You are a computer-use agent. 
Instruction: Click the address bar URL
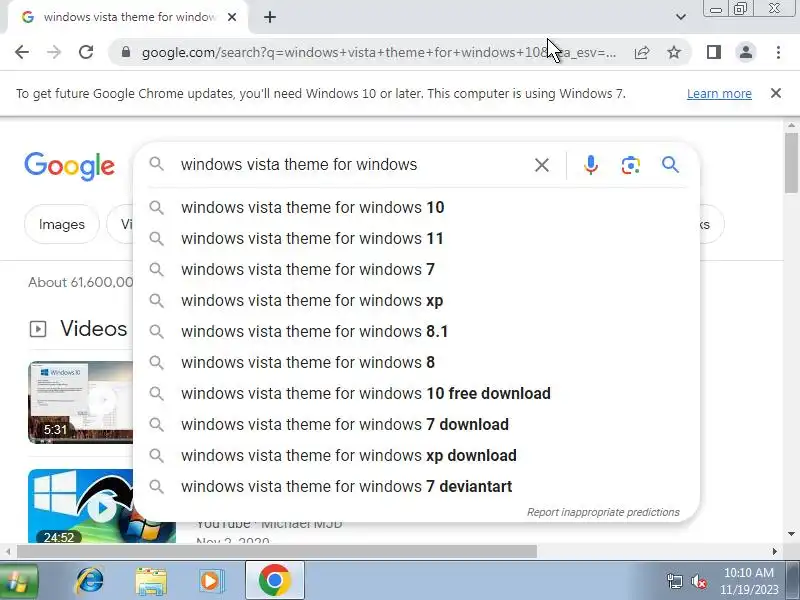coord(379,52)
